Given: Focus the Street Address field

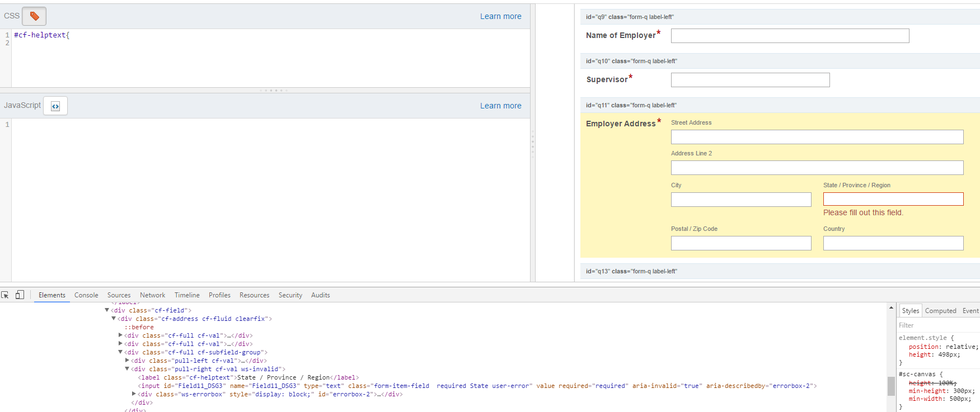Looking at the screenshot, I should [x=817, y=137].
